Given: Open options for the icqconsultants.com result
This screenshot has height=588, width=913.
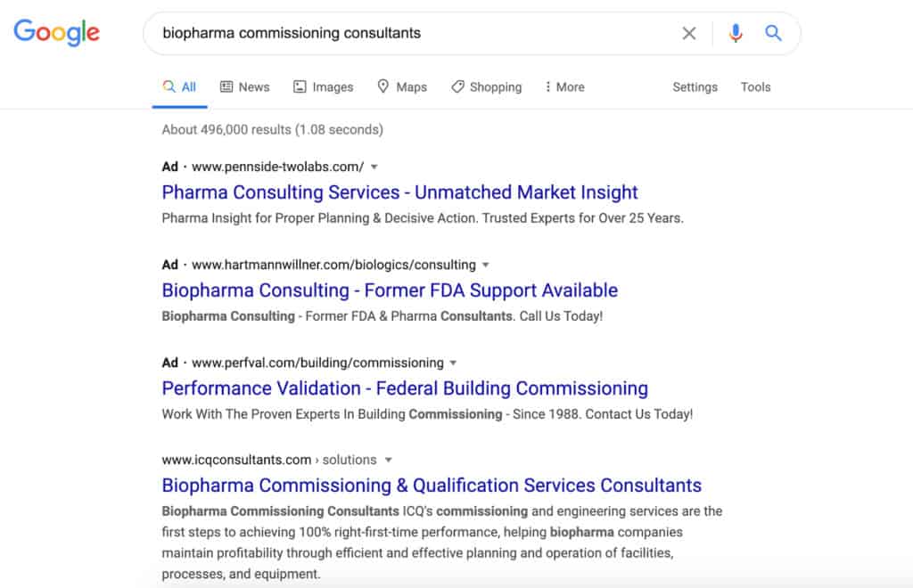Looking at the screenshot, I should coord(387,460).
